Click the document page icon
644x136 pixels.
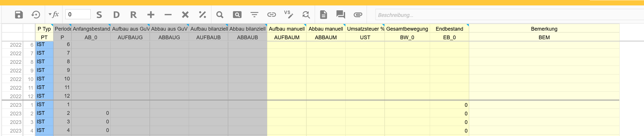pyautogui.click(x=324, y=15)
